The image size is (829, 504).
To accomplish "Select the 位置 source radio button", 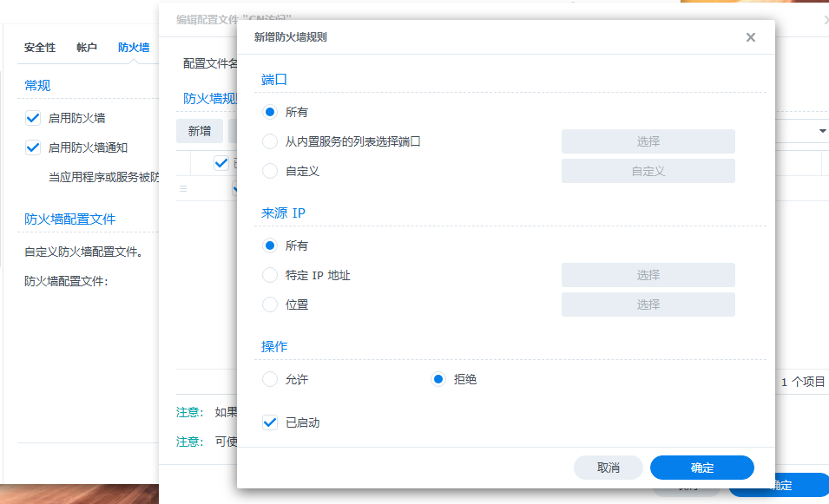I will tap(270, 304).
